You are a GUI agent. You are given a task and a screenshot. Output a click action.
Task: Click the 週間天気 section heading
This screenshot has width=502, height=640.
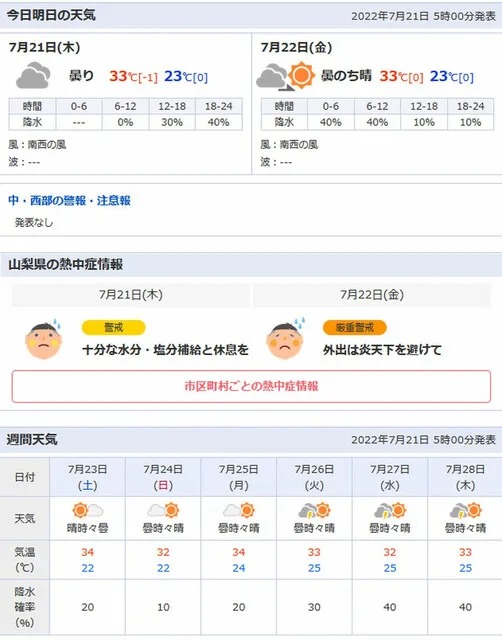32,440
